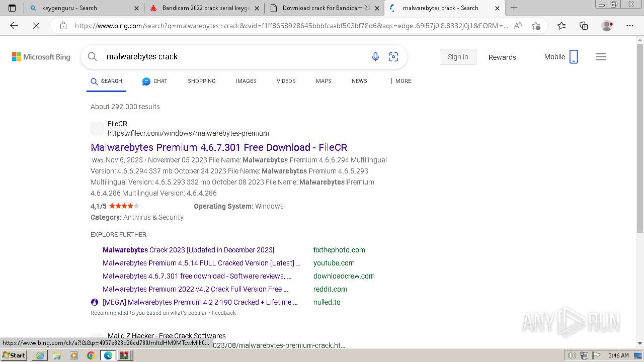View site information lock icon
The image size is (644, 362).
[63, 26]
